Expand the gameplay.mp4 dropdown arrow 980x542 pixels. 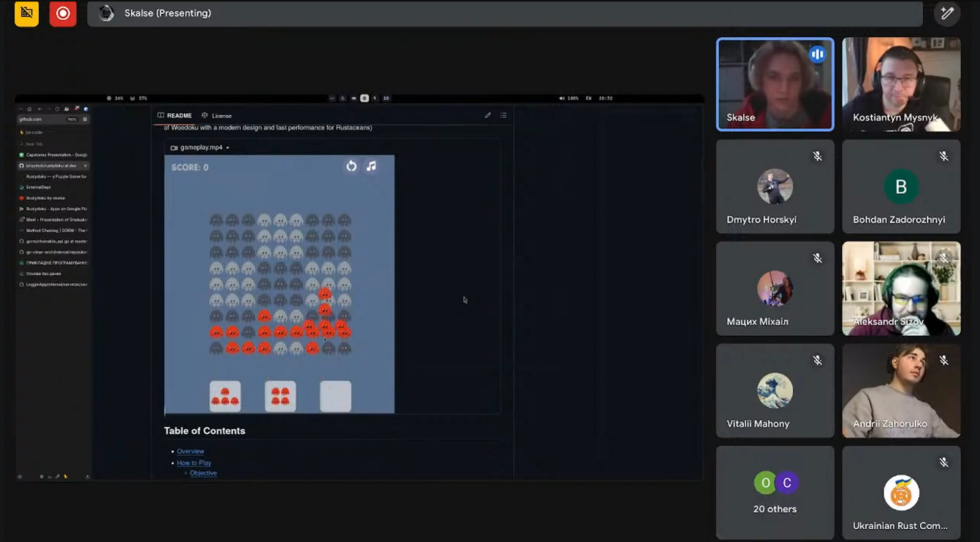point(228,148)
